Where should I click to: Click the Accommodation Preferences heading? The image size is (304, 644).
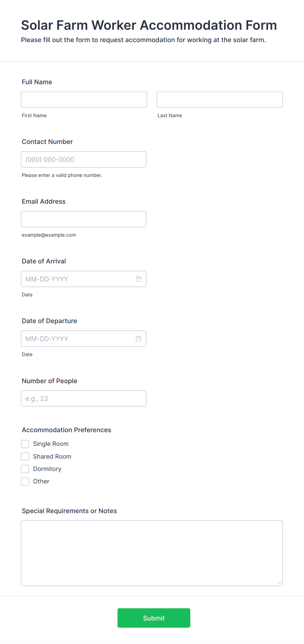66,430
